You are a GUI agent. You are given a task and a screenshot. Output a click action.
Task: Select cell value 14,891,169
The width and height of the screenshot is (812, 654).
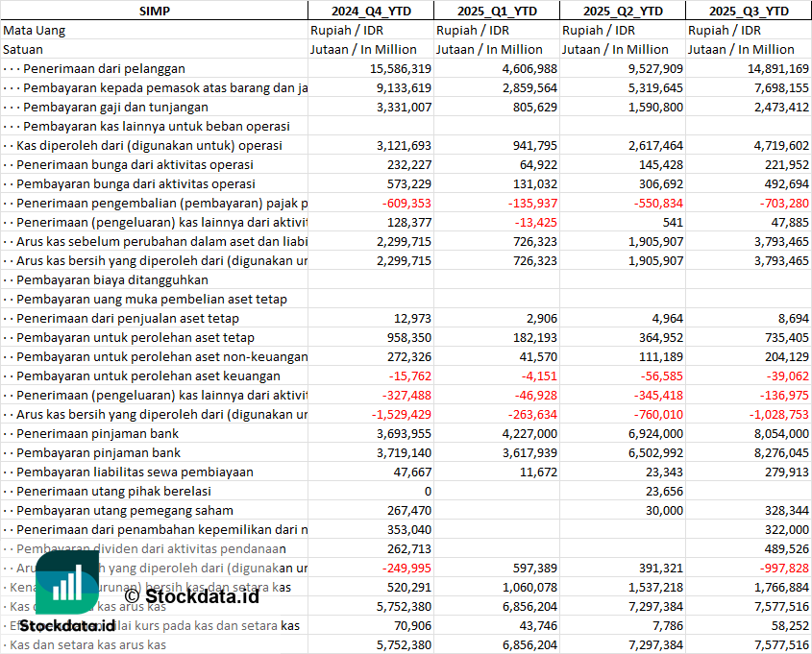[x=777, y=69]
